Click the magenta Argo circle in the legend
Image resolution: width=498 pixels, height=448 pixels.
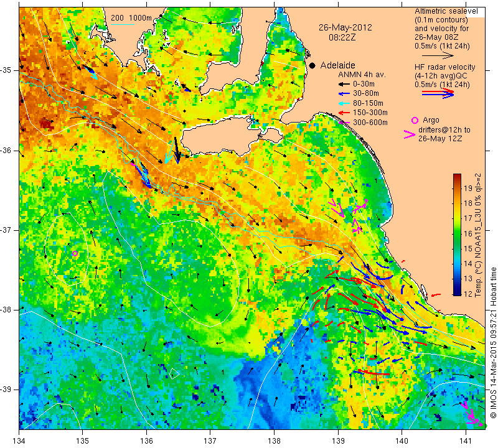(x=415, y=120)
